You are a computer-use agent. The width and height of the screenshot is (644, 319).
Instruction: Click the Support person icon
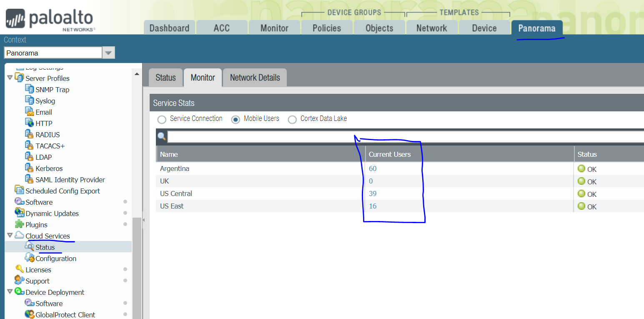click(20, 280)
